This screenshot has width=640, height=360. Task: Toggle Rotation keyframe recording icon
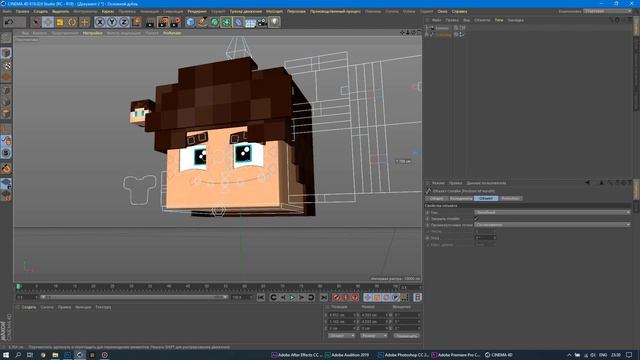click(x=386, y=298)
